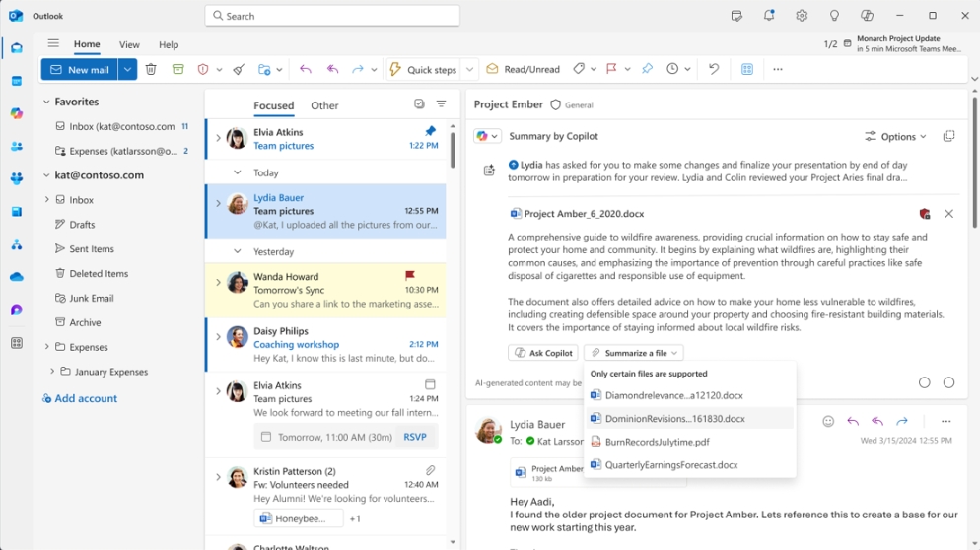Open the Help ribbon tab
Viewport: 980px width, 550px height.
[169, 45]
